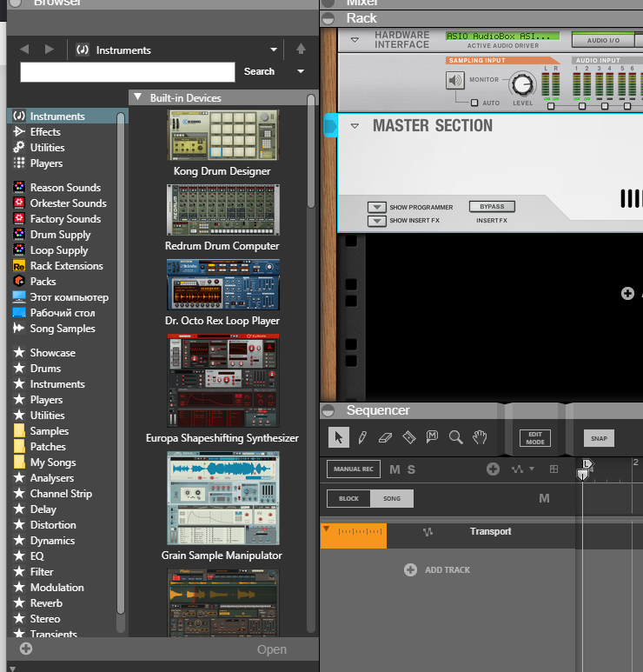Click the add plus icon at Browser bottom
Viewport: 643px width, 672px height.
point(26,649)
